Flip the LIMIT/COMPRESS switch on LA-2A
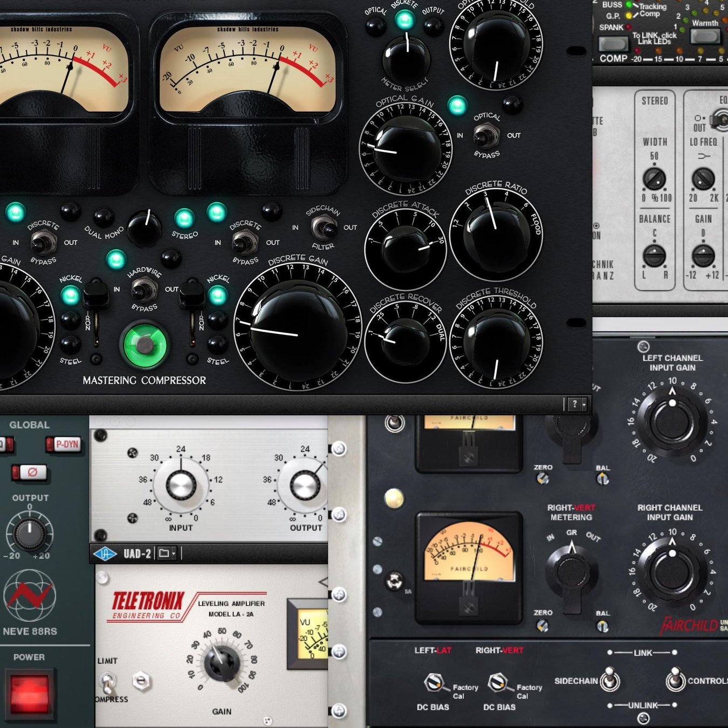This screenshot has width=728, height=728. [x=107, y=683]
